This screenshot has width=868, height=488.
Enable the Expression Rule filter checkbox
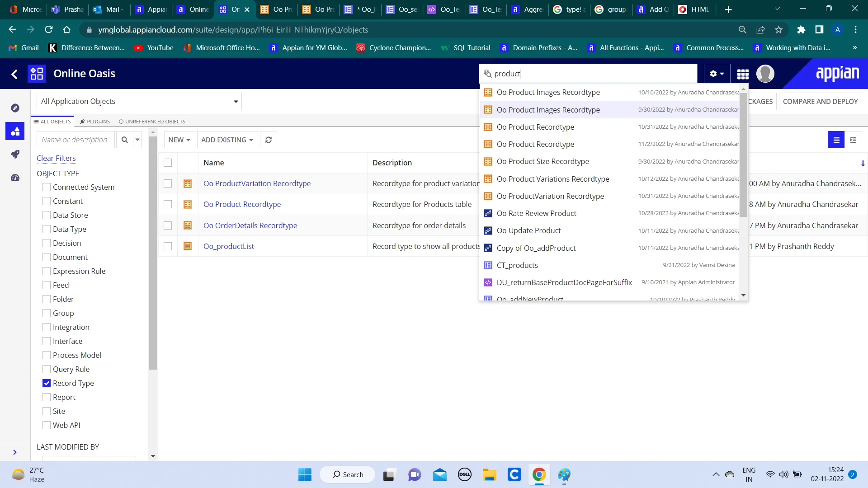(x=47, y=271)
